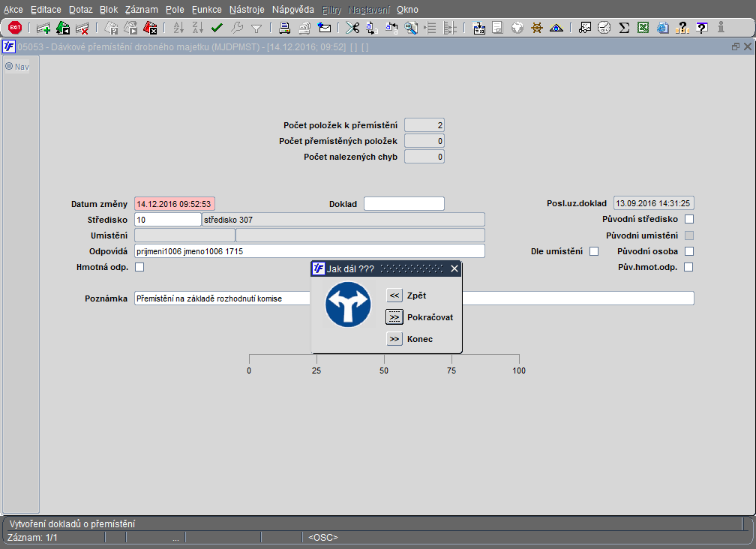Image resolution: width=756 pixels, height=549 pixels.
Task: Click the question mark help window icon
Action: 702,28
